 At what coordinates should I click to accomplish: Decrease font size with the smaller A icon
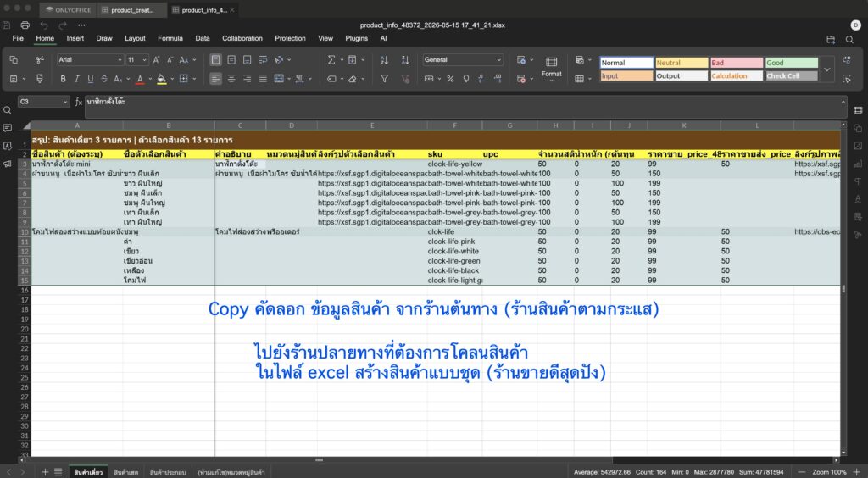170,59
